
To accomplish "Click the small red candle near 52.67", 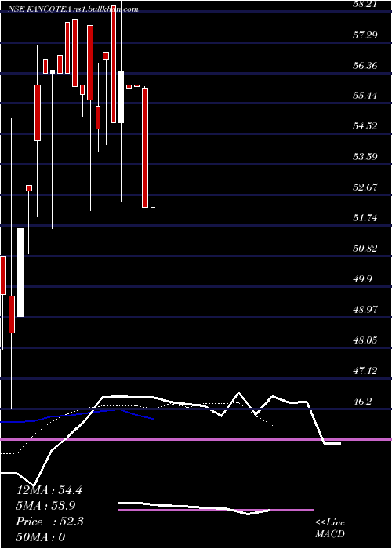I will 29,188.
